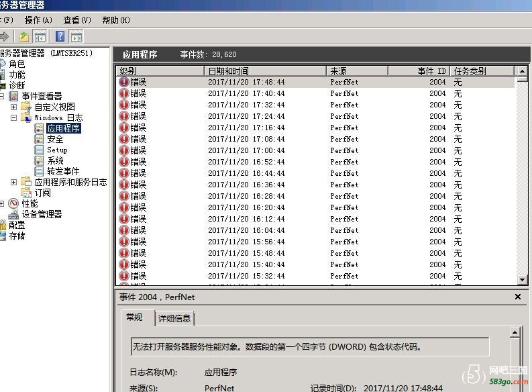Collapse the Windows 日志 tree node
Image resolution: width=532 pixels, height=392 pixels.
[x=13, y=117]
